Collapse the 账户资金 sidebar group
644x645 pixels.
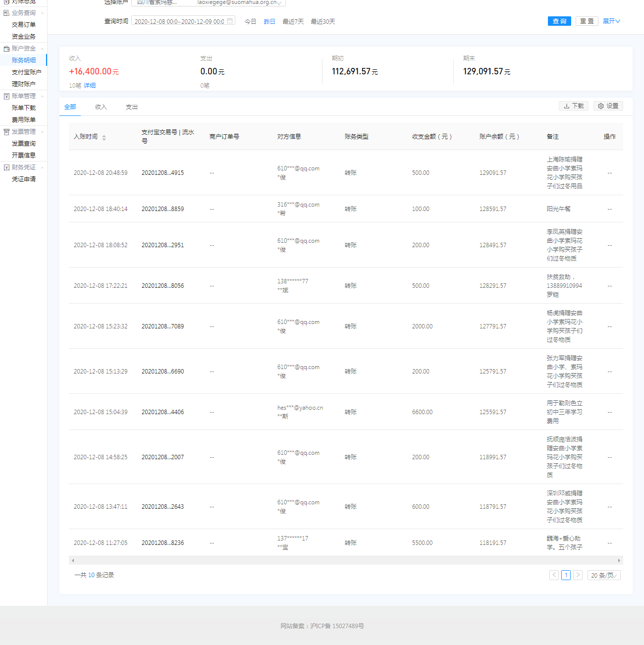42,49
